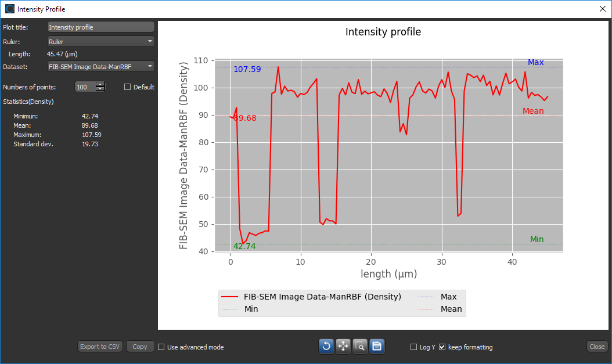The image size is (612, 364).
Task: Select the zoom-to-rectangle tool
Action: pyautogui.click(x=360, y=346)
